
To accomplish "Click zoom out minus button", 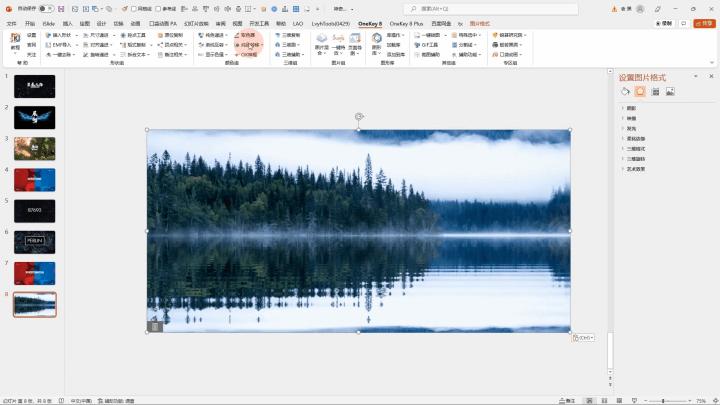I will pyautogui.click(x=645, y=401).
